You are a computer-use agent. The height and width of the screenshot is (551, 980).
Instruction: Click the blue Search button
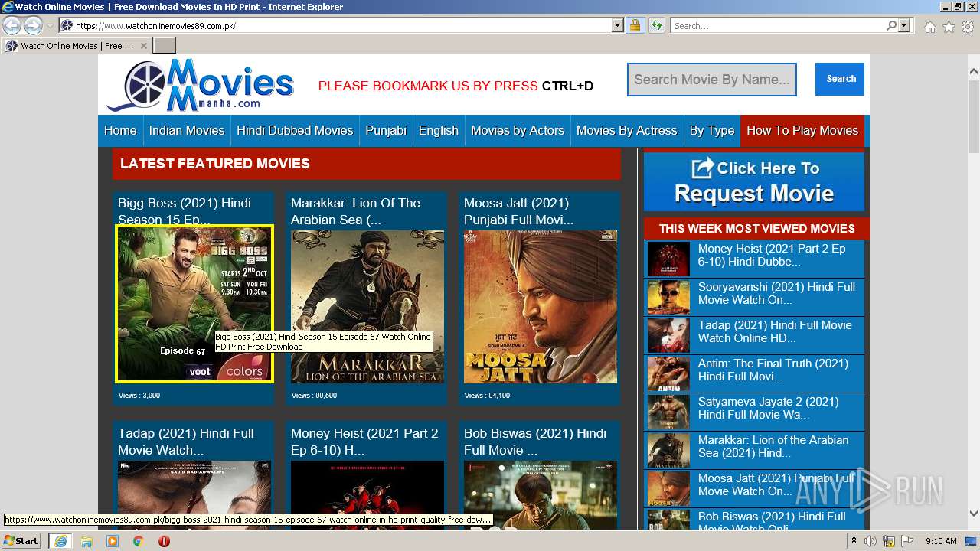[840, 79]
